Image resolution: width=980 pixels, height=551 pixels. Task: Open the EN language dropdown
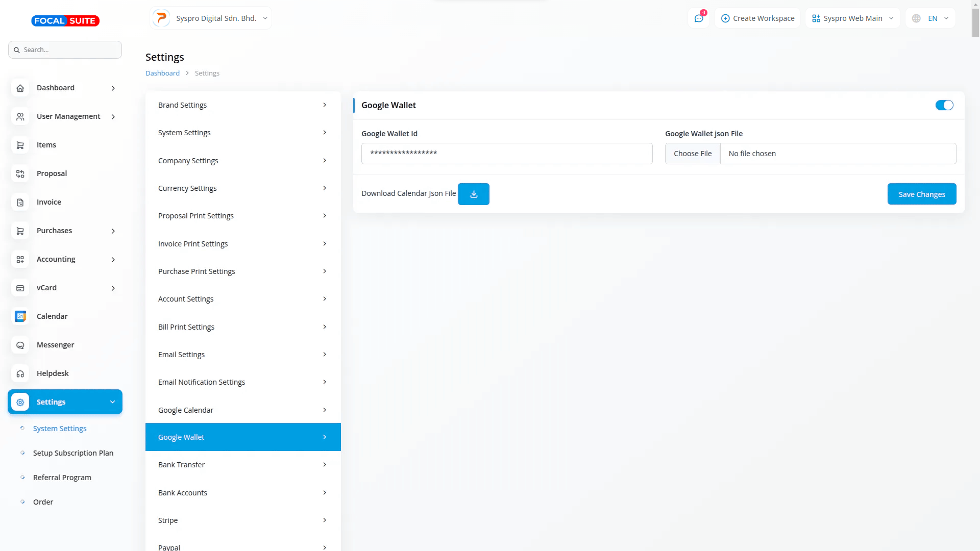[x=931, y=18]
